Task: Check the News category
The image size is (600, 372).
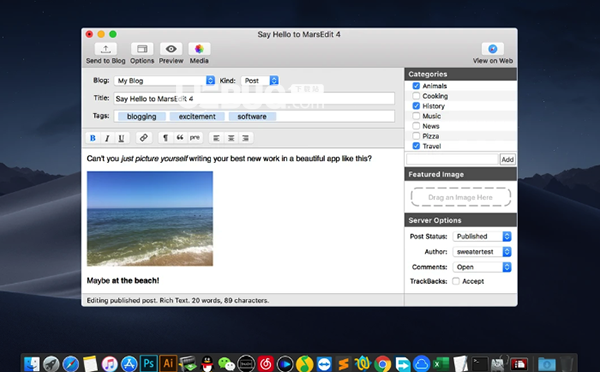Action: 416,126
